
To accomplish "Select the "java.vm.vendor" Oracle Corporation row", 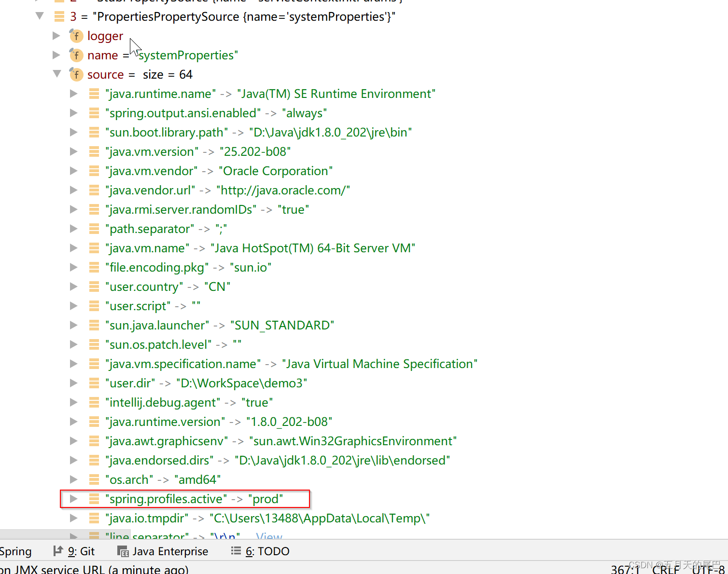I will (x=219, y=171).
